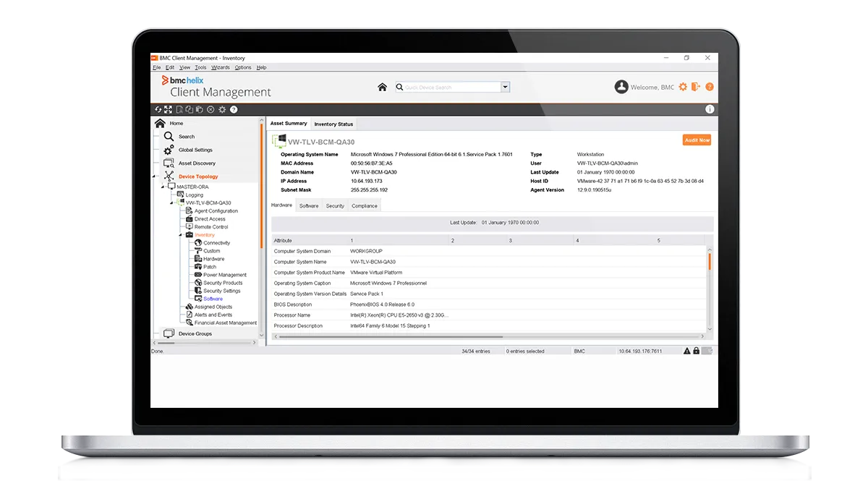Screen dimensions: 868x499
Task: Switch to the Security sub-tab
Action: [335, 206]
